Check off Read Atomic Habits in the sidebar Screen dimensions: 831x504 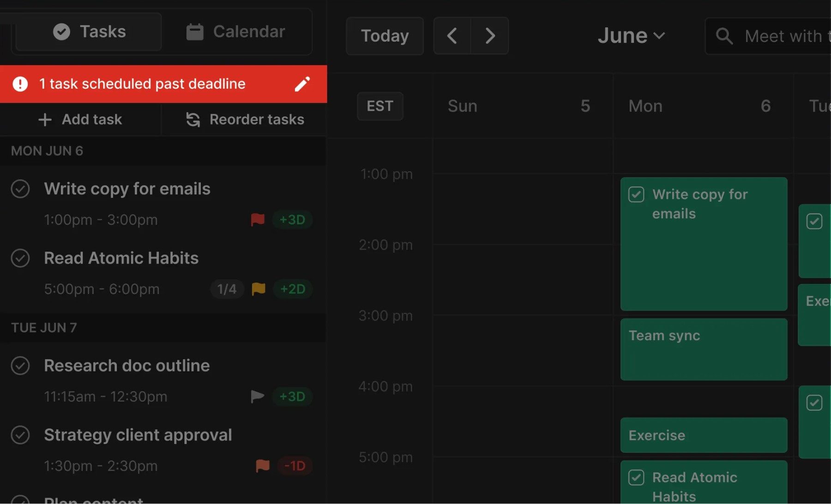[x=20, y=258]
